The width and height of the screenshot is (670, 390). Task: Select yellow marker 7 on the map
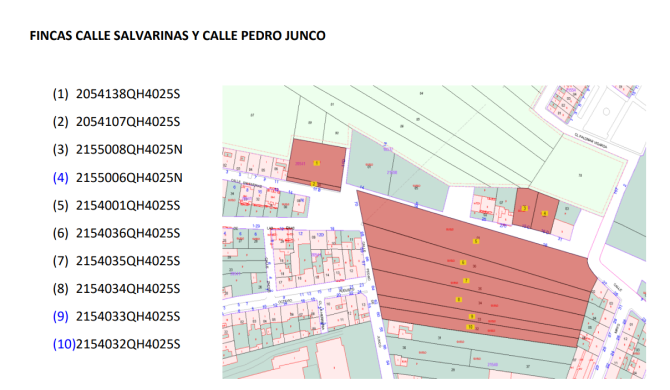click(x=466, y=281)
